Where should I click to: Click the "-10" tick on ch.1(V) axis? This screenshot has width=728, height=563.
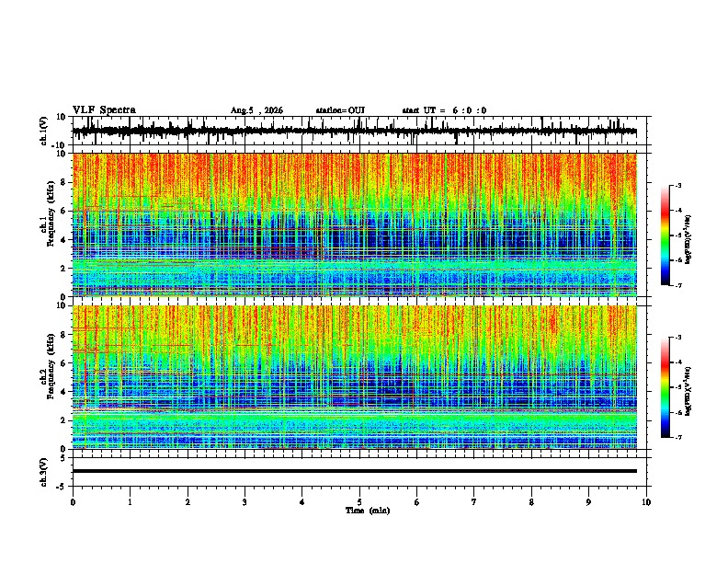tap(60, 145)
